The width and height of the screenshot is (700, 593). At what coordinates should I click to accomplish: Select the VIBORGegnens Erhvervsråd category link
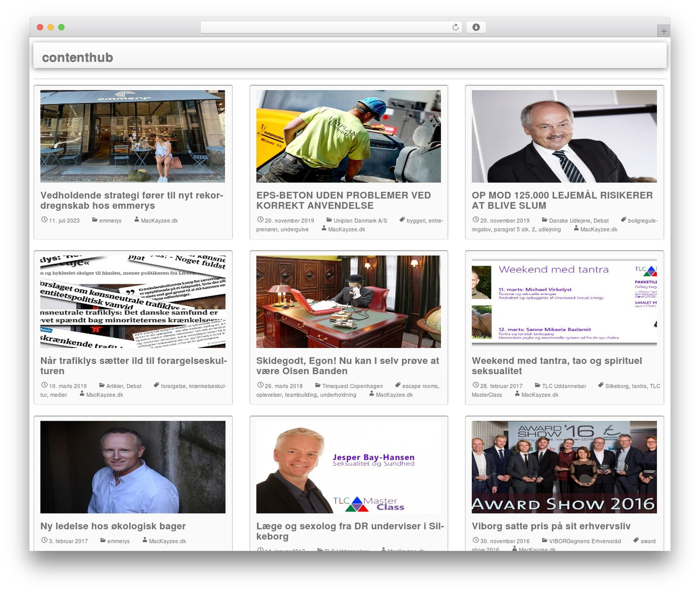pyautogui.click(x=585, y=542)
